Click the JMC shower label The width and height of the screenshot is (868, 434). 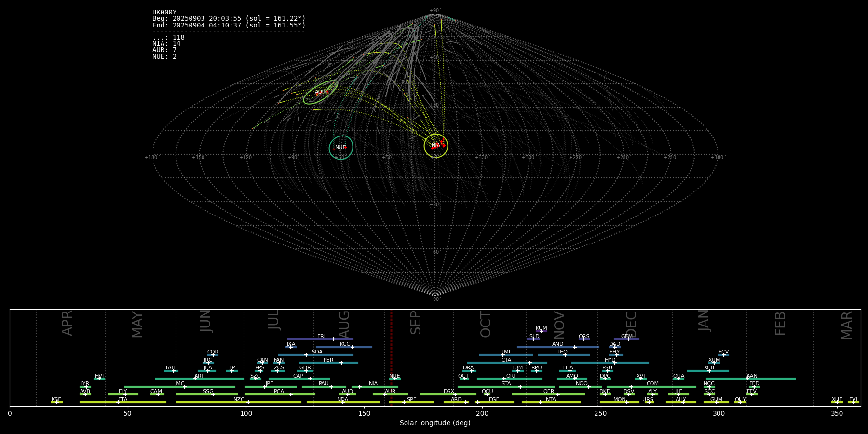[x=180, y=384]
